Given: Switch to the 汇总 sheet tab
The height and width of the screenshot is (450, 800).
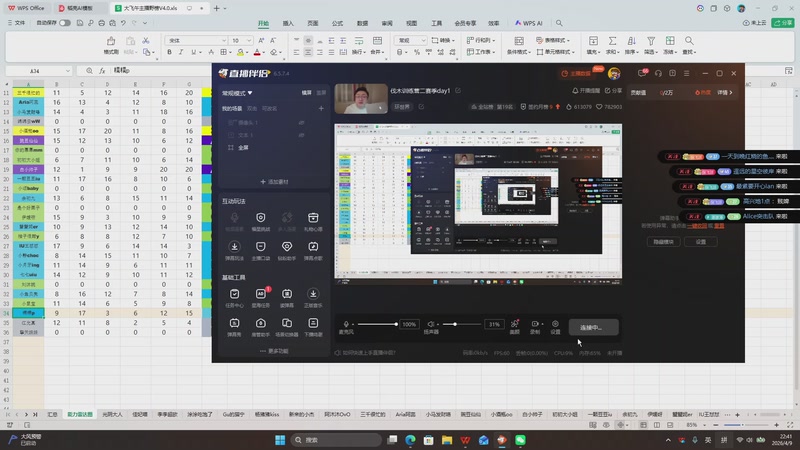Looking at the screenshot, I should coord(53,414).
